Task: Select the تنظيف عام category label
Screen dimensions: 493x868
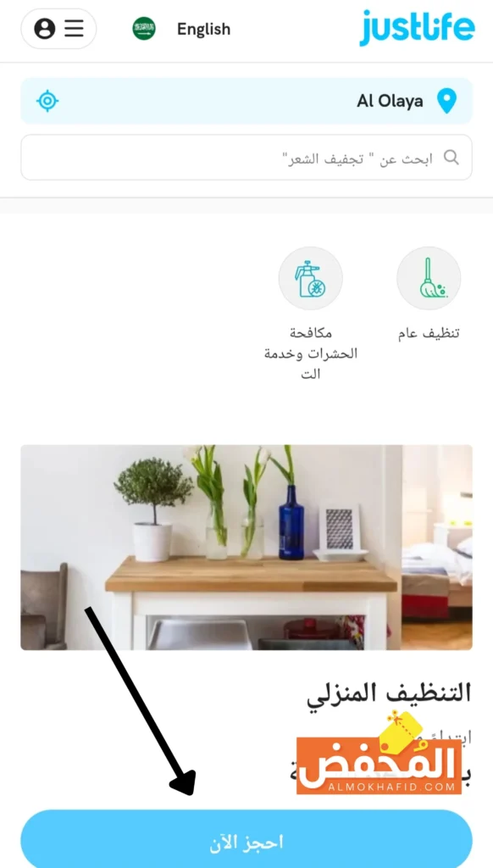Action: point(429,334)
